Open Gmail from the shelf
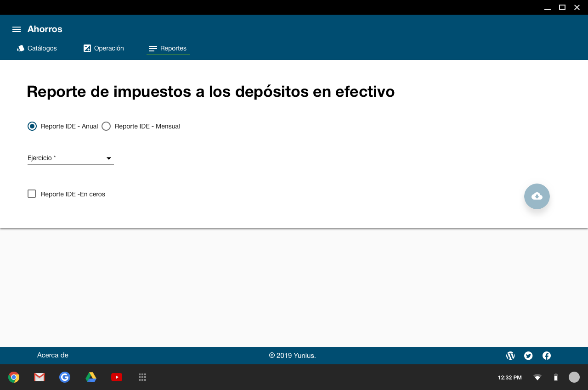 point(40,377)
